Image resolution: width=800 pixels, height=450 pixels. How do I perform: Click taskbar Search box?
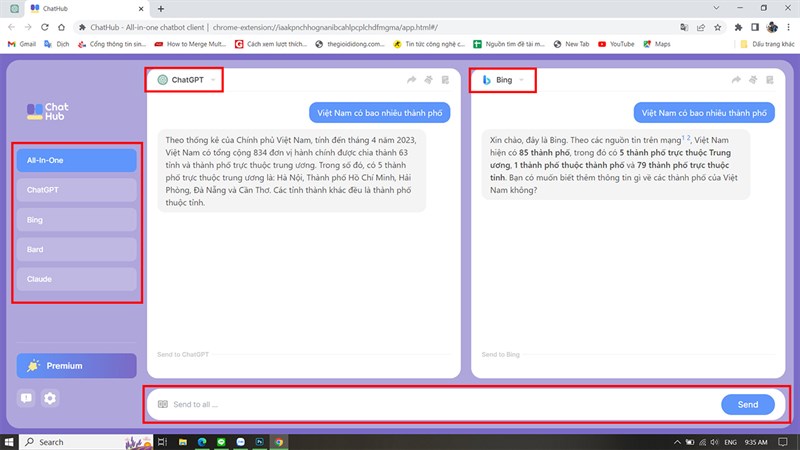(x=87, y=442)
